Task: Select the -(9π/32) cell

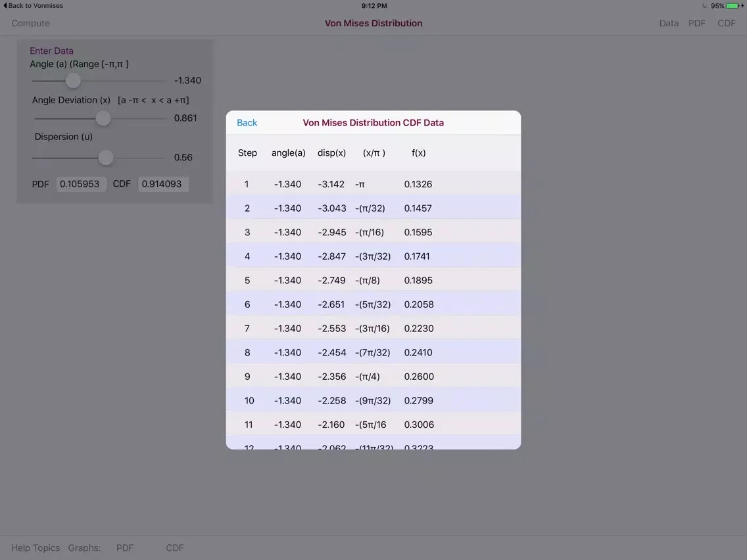Action: pyautogui.click(x=373, y=400)
